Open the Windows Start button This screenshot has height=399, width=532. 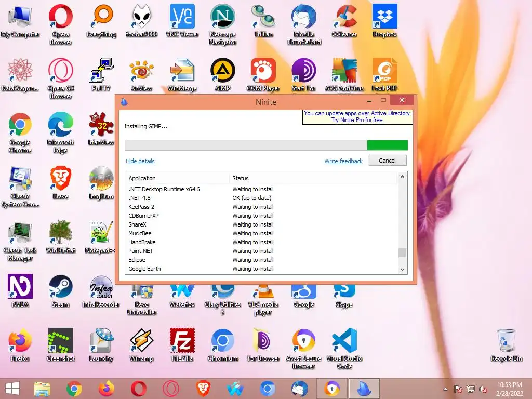tap(12, 389)
